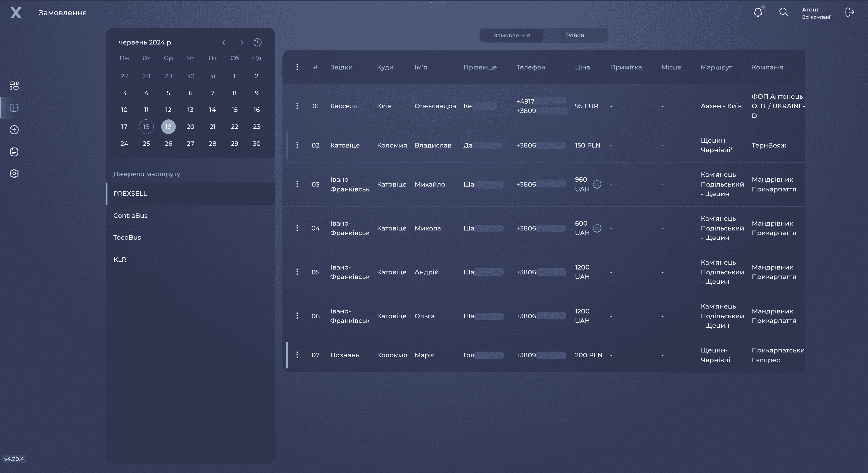
Task: Open the settings gear in sidebar
Action: tap(14, 173)
